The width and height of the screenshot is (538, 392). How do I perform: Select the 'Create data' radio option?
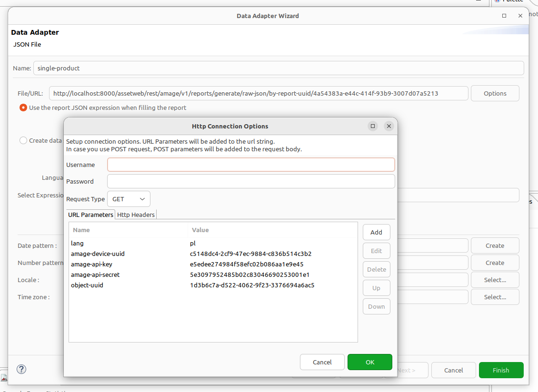click(23, 140)
